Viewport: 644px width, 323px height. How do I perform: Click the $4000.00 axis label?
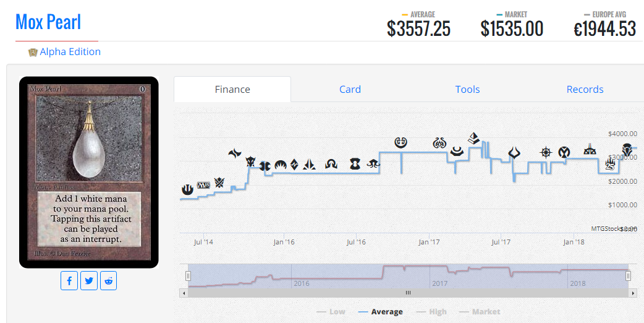pyautogui.click(x=622, y=134)
